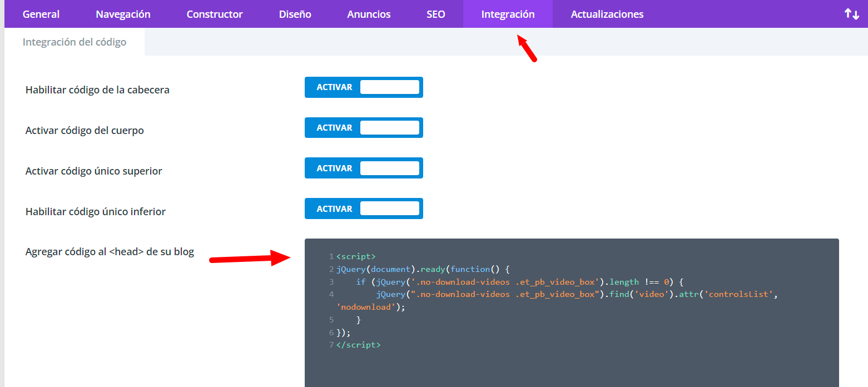The width and height of the screenshot is (868, 387).
Task: Click line number 5 in code editor
Action: [x=331, y=320]
